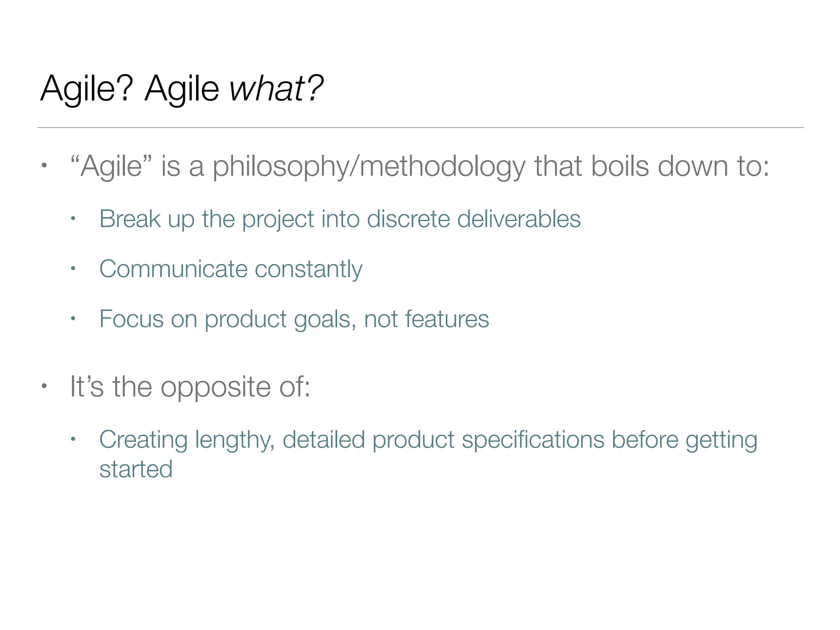
Task: Click the horizontal divider line under the title
Action: pos(420,128)
